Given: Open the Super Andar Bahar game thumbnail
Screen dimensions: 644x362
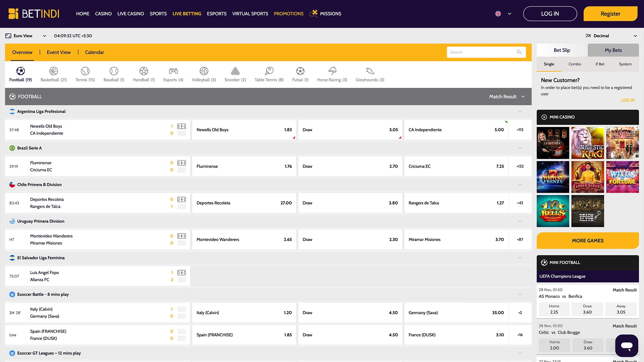Looking at the screenshot, I should click(588, 177).
